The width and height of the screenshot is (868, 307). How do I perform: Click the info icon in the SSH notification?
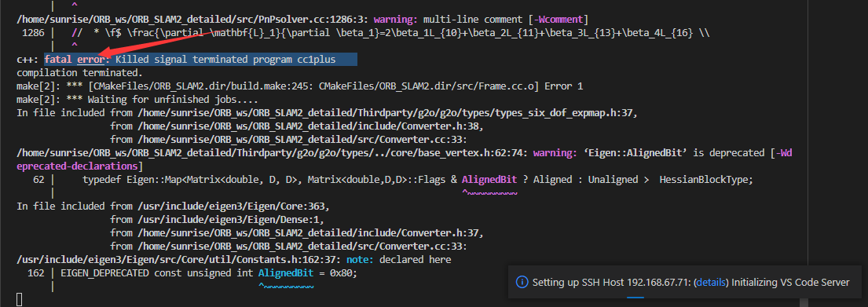point(522,282)
